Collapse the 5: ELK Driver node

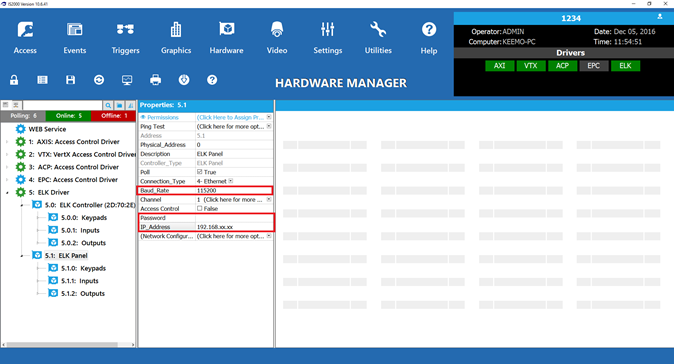[7, 193]
